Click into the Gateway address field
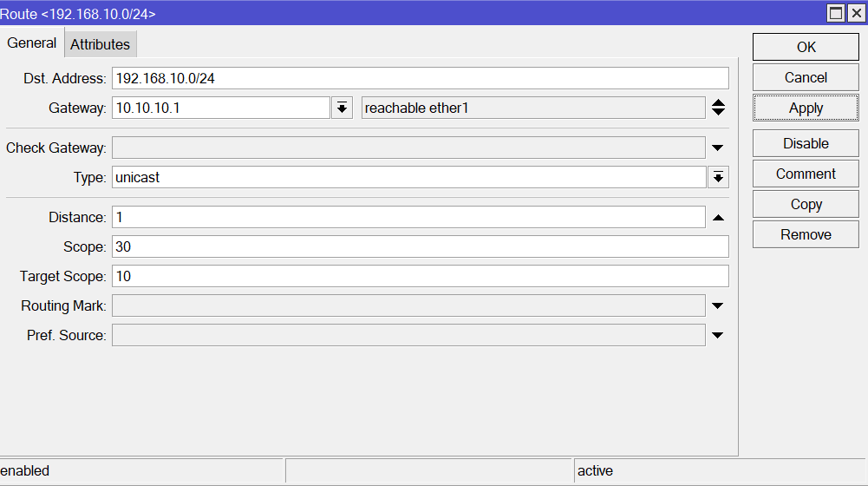The width and height of the screenshot is (868, 486). click(x=221, y=108)
